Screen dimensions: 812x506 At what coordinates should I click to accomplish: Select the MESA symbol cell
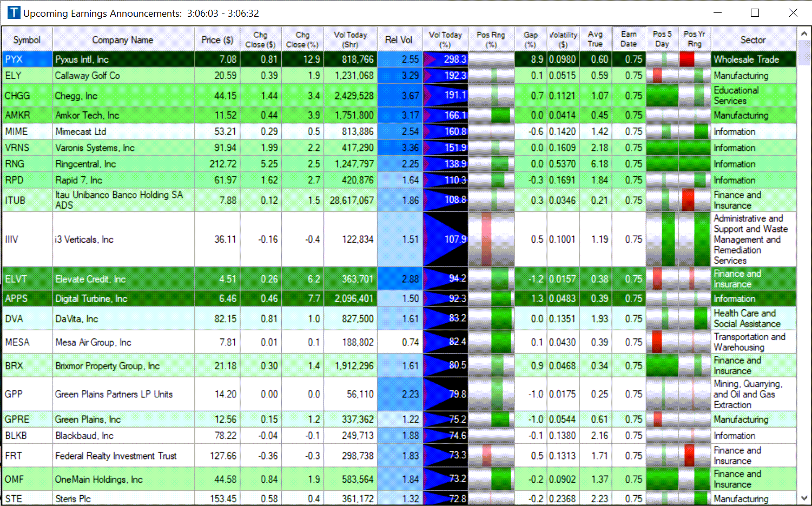pyautogui.click(x=27, y=342)
